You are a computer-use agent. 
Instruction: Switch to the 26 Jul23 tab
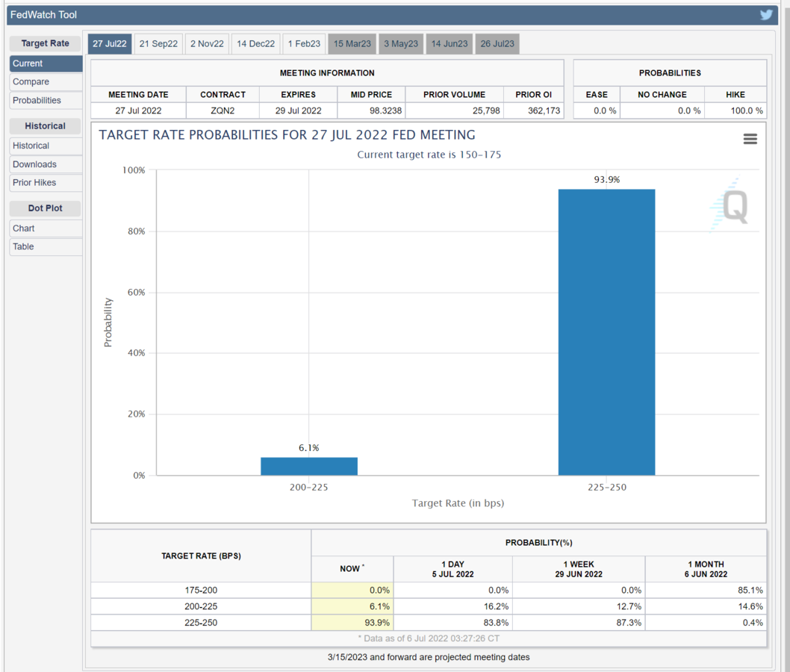[x=497, y=44]
